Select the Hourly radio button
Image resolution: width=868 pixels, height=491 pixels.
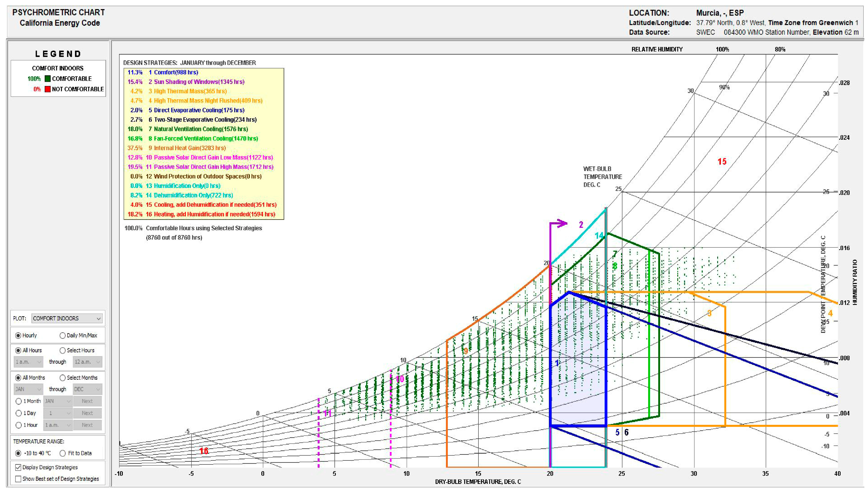18,335
